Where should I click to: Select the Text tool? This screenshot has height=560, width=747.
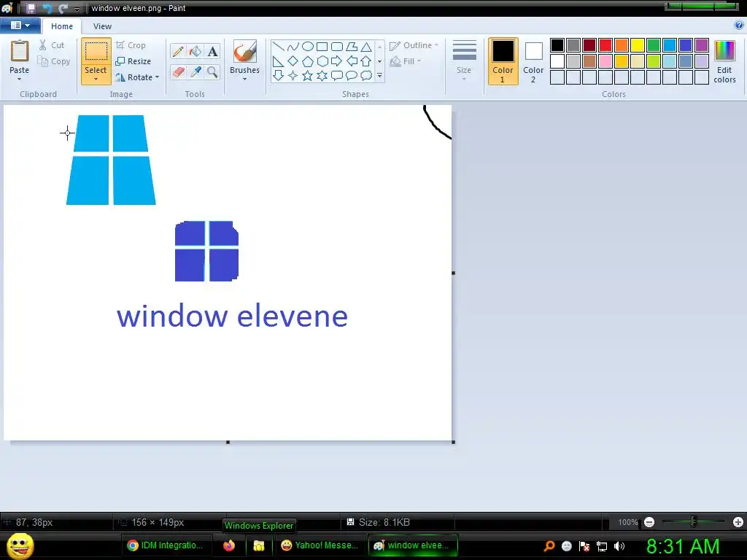(212, 52)
